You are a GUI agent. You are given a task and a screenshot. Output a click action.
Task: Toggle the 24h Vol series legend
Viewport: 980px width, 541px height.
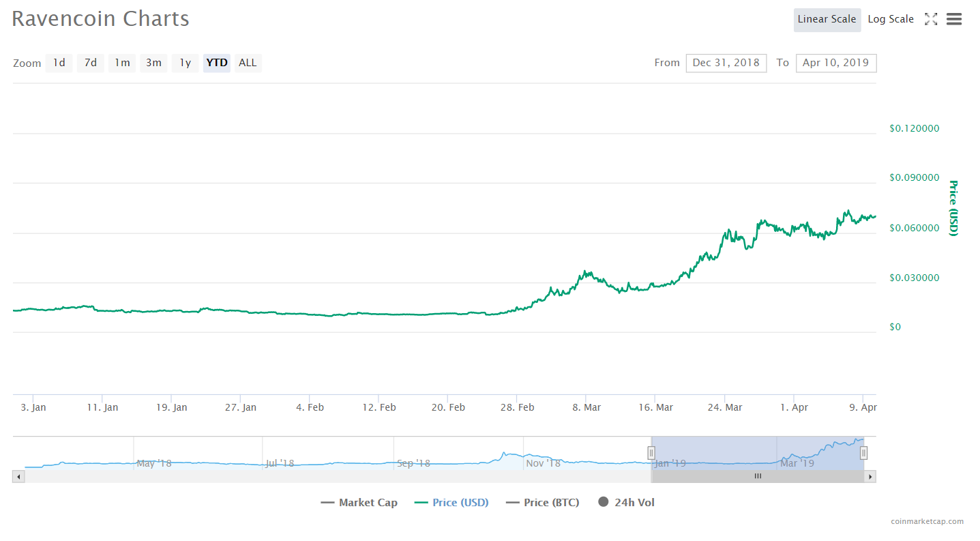626,503
